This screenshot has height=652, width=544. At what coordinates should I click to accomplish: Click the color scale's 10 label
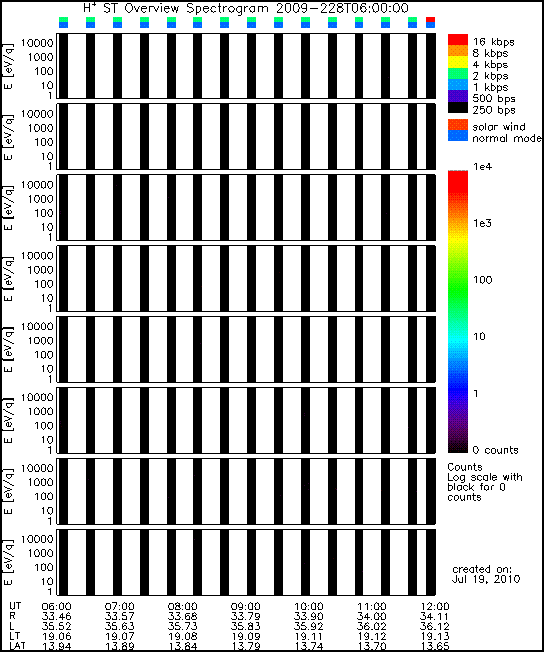[479, 336]
